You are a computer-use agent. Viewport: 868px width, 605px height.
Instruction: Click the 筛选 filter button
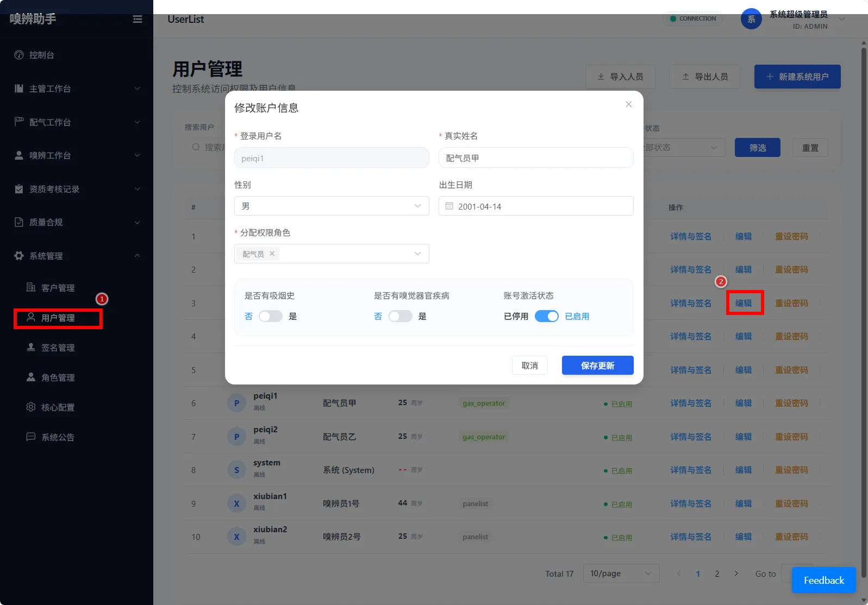(x=757, y=148)
